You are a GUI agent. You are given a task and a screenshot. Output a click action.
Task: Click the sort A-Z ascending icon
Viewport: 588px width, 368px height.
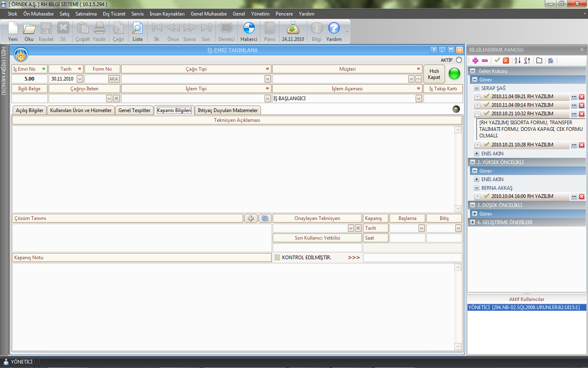tap(517, 61)
